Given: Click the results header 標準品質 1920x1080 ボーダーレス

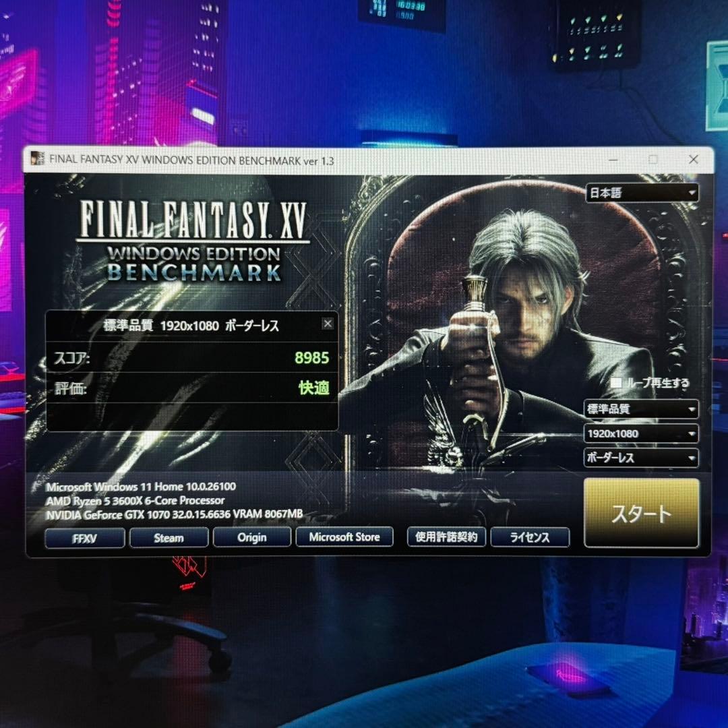Looking at the screenshot, I should point(191,326).
